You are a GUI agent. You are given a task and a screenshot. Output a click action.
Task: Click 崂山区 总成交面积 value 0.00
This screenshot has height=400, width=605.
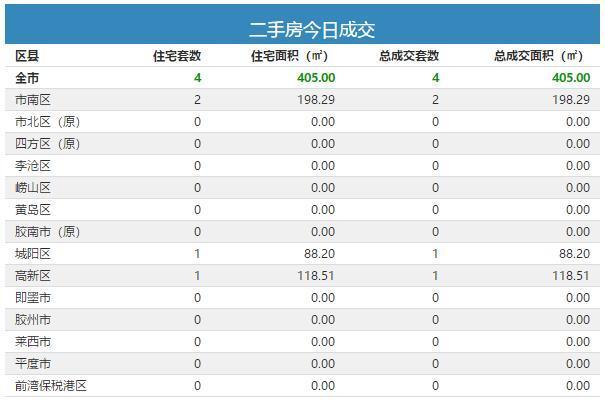click(x=578, y=188)
